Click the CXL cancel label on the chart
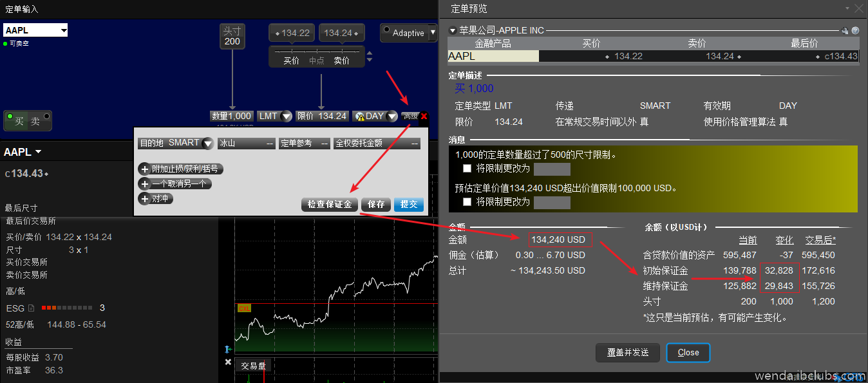868x383 pixels. click(x=244, y=308)
